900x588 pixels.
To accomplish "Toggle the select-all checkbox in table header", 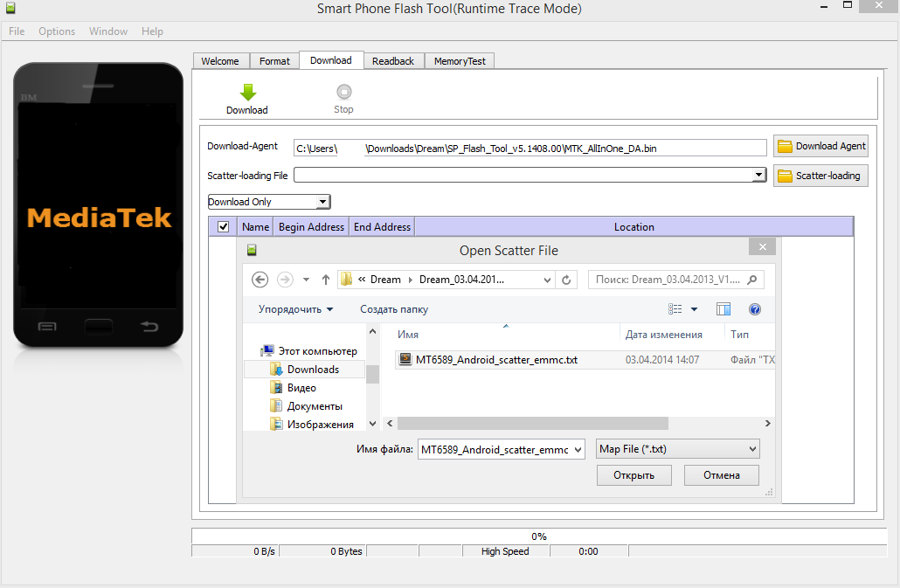I will (x=224, y=226).
